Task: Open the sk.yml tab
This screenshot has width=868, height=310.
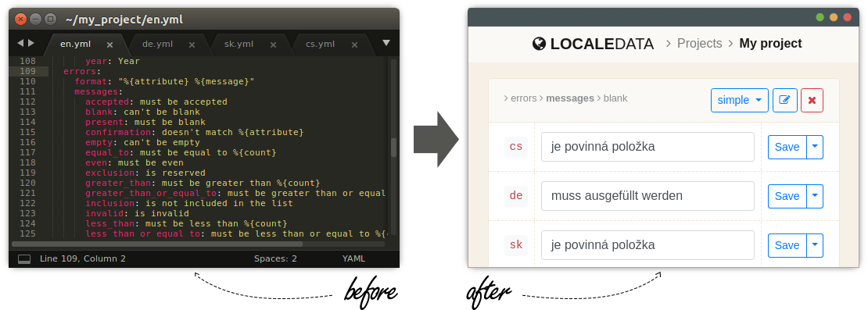Action: pos(239,45)
